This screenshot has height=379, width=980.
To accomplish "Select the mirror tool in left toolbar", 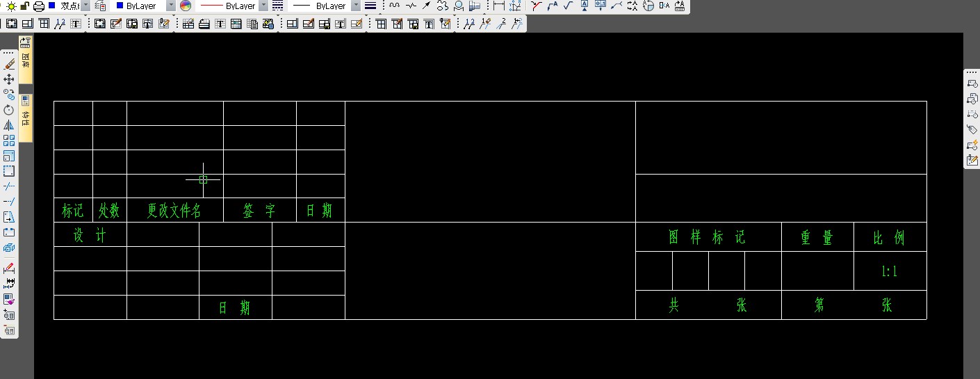I will click(x=9, y=125).
